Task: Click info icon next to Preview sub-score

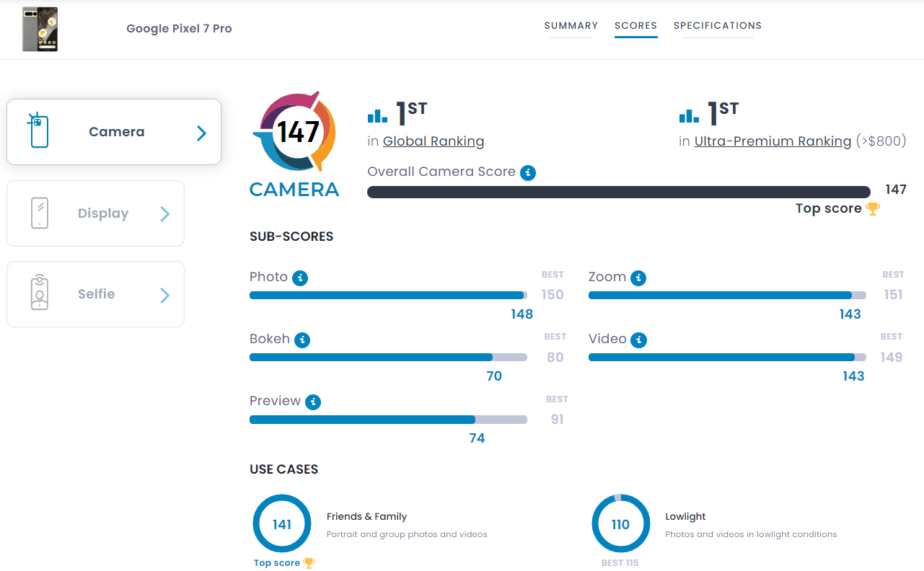Action: click(x=313, y=402)
